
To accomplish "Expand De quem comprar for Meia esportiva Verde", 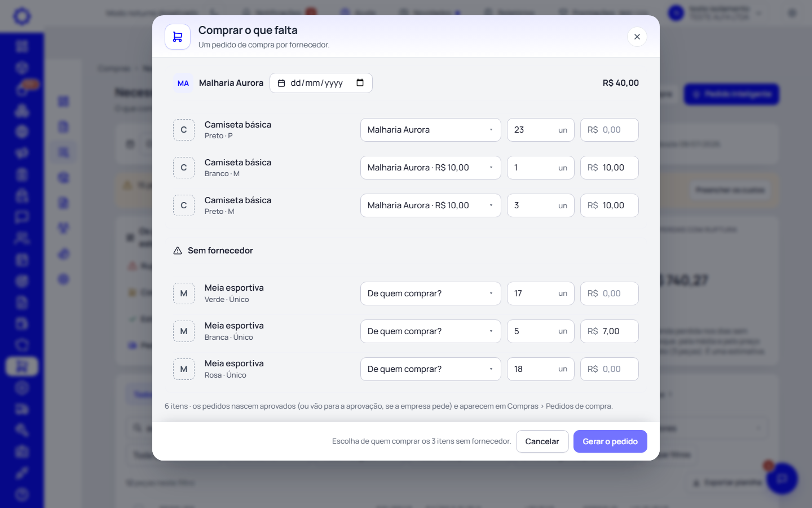I will click(431, 294).
